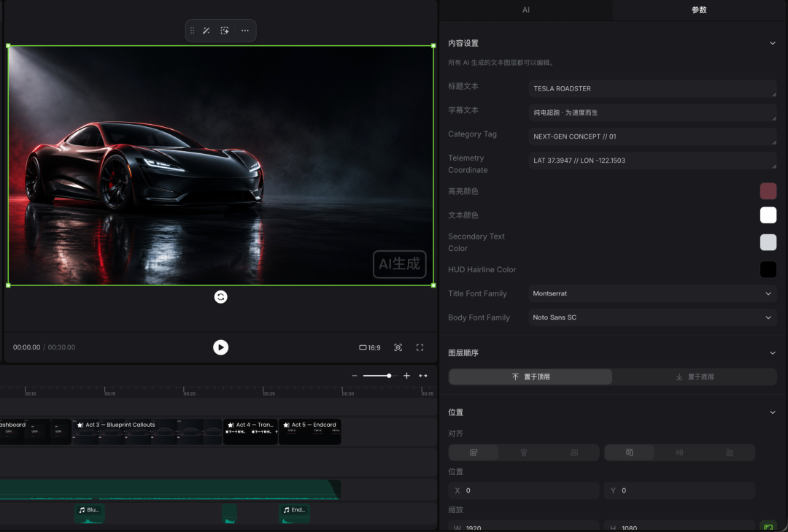Play the video preview

(220, 347)
